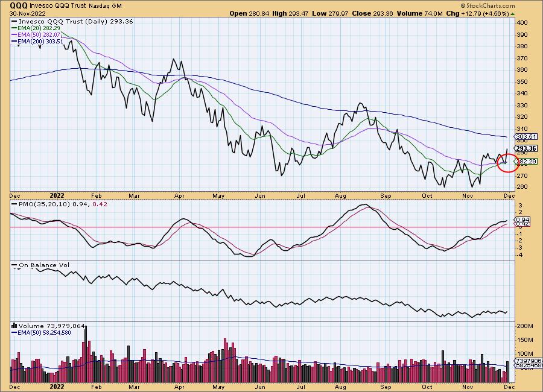This screenshot has height=392, width=543.
Task: Click the 400 price axis label
Action: point(522,23)
